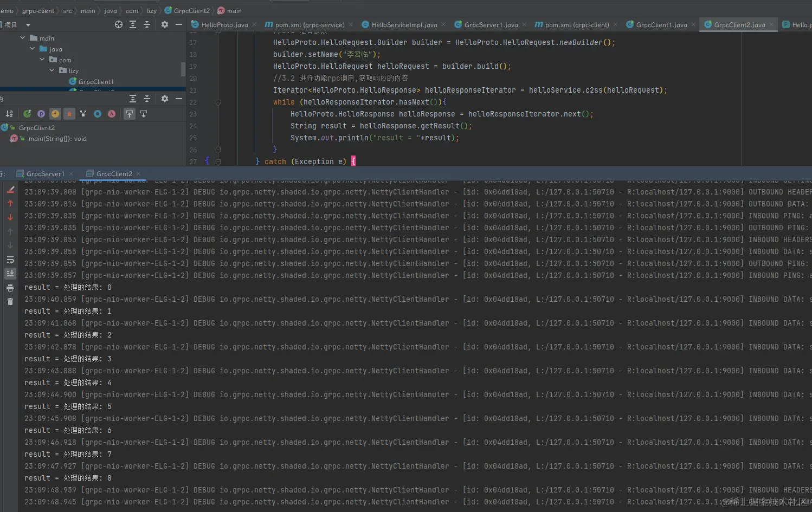Click the Maven icon on the pom.xml (grpc-service) tab
The height and width of the screenshot is (512, 812).
click(x=268, y=24)
